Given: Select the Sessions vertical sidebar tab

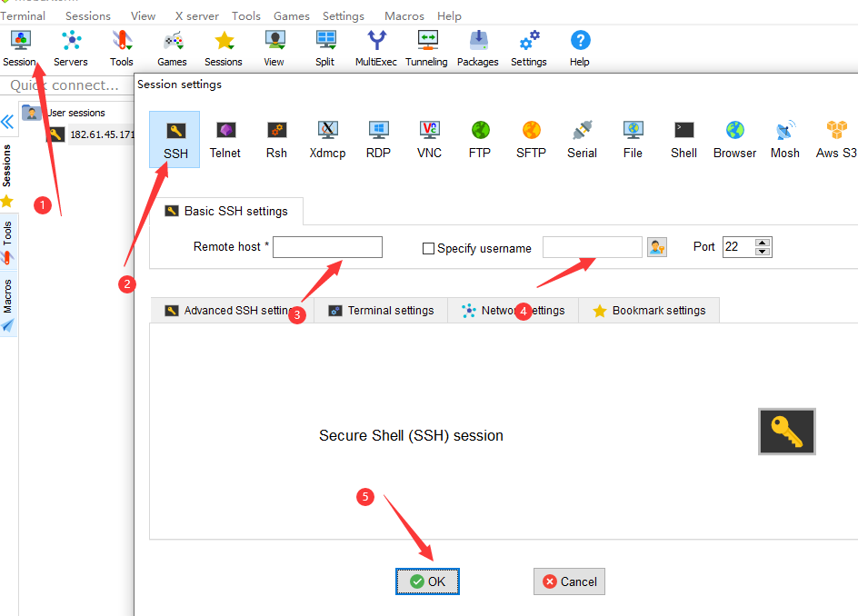Looking at the screenshot, I should pyautogui.click(x=7, y=174).
